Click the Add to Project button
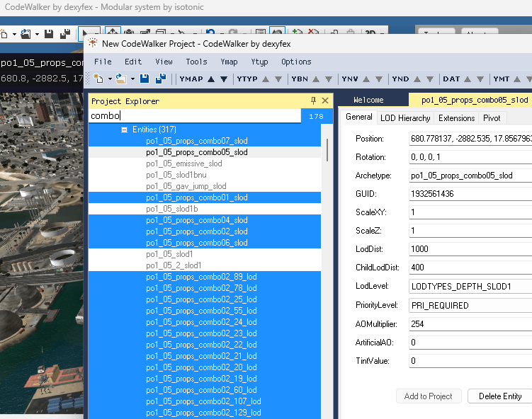Image resolution: width=532 pixels, height=419 pixels. coord(429,396)
